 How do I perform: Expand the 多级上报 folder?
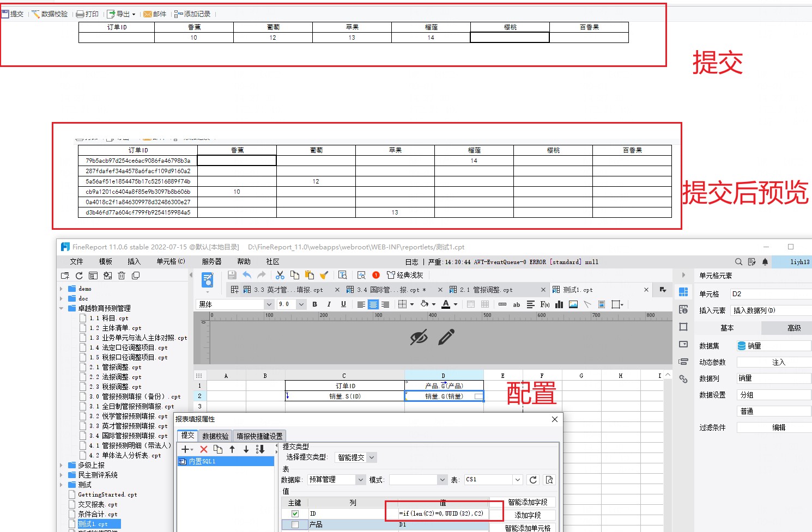(x=61, y=465)
